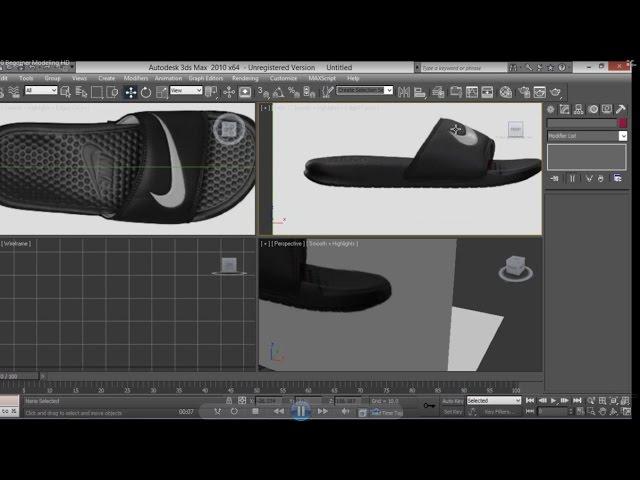Image resolution: width=640 pixels, height=480 pixels.
Task: Open the Named Selection Sets dropdown
Action: [364, 90]
